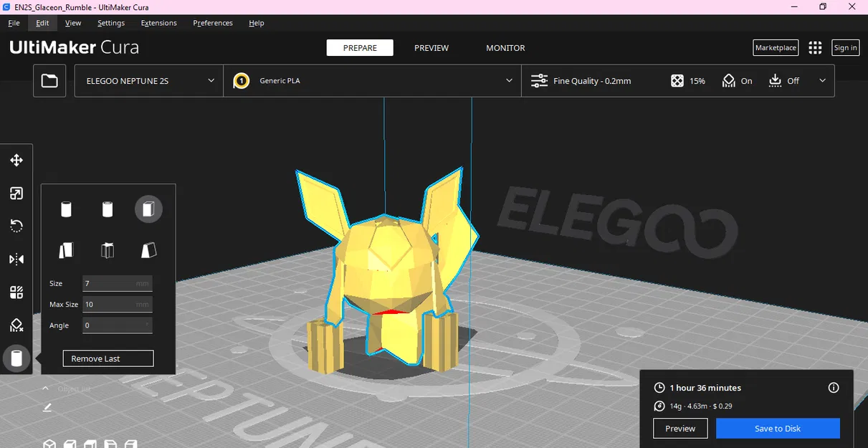Select the Custom Supports cylinder tool
Image resolution: width=868 pixels, height=448 pixels.
point(16,358)
